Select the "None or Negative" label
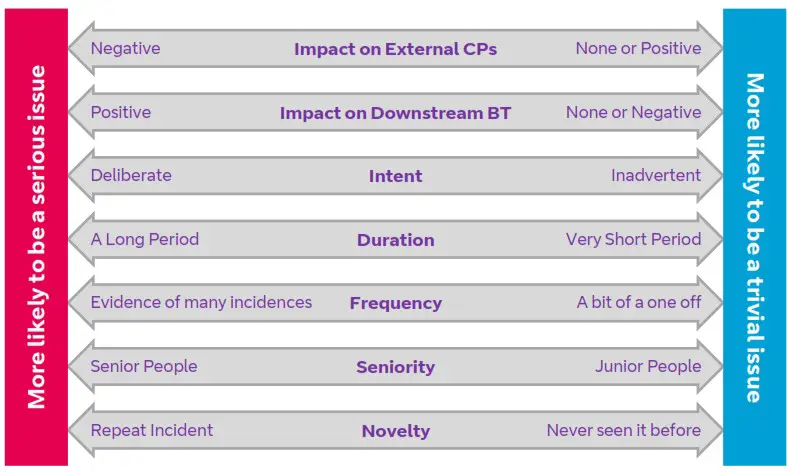 [x=633, y=112]
